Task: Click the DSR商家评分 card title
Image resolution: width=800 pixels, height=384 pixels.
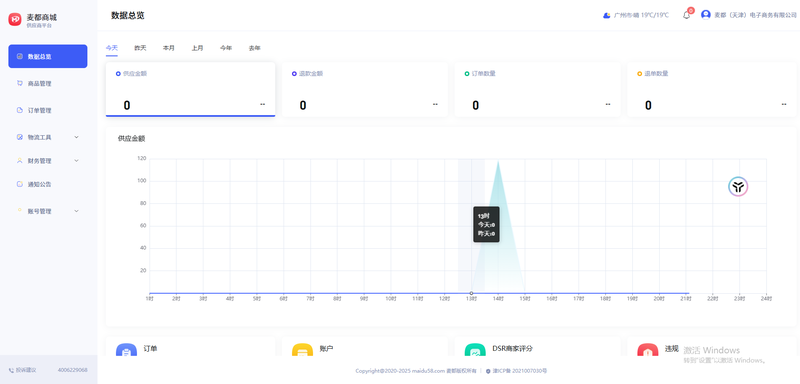Action: coord(512,349)
